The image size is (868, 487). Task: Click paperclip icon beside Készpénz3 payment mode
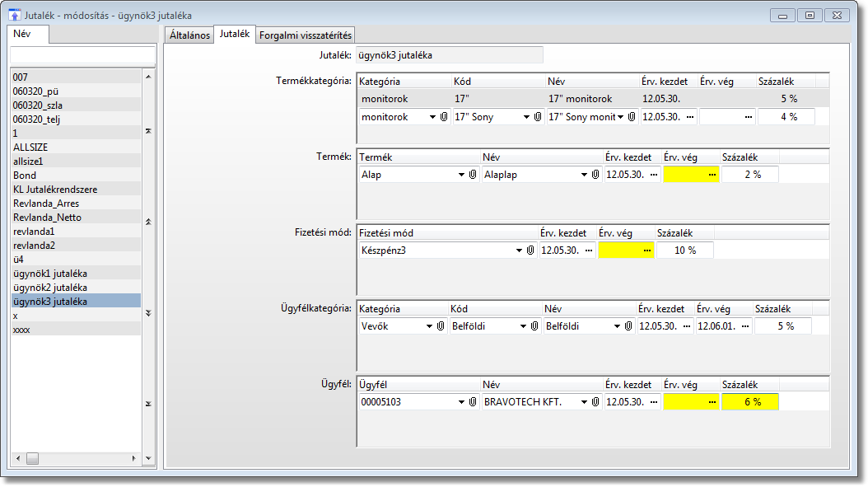(x=530, y=251)
